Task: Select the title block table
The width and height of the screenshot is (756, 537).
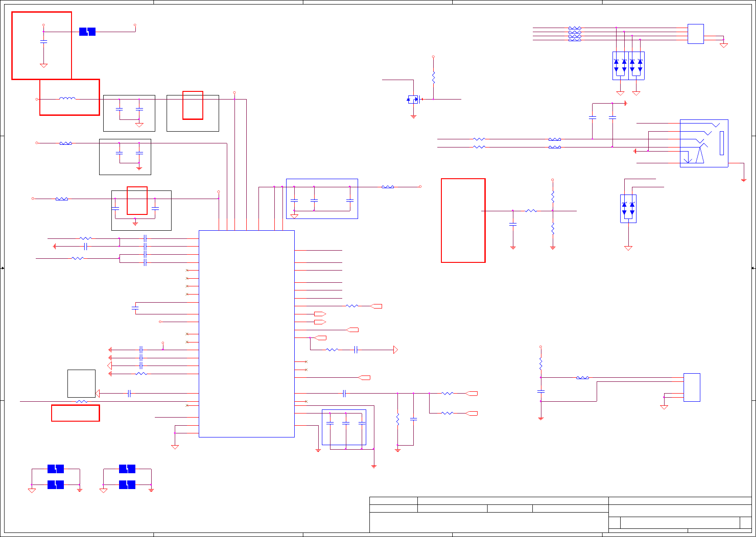Action: pyautogui.click(x=560, y=515)
